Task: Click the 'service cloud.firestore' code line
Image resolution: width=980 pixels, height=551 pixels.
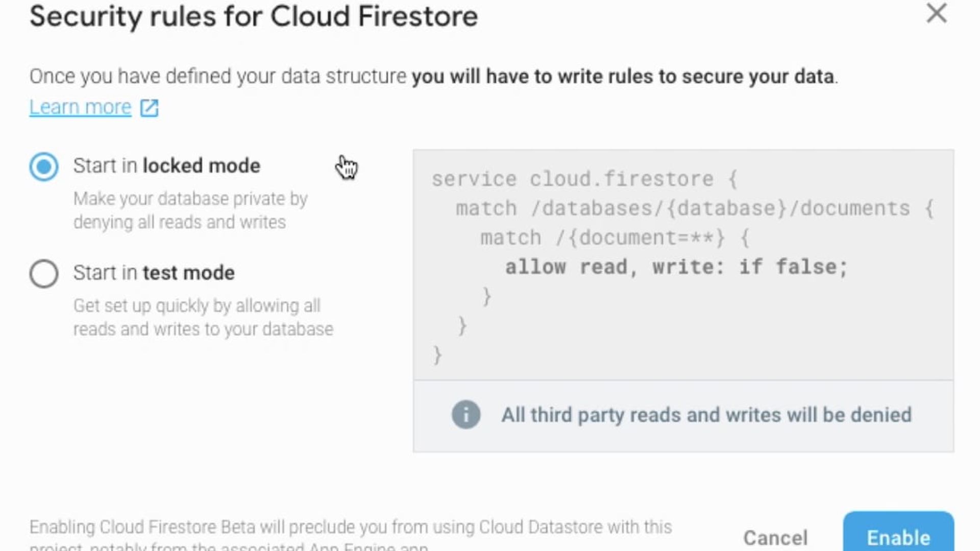Action: 584,179
